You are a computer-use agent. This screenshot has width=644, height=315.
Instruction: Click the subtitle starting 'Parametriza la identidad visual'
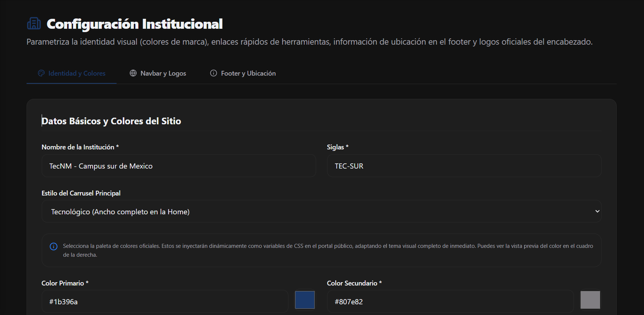point(309,42)
